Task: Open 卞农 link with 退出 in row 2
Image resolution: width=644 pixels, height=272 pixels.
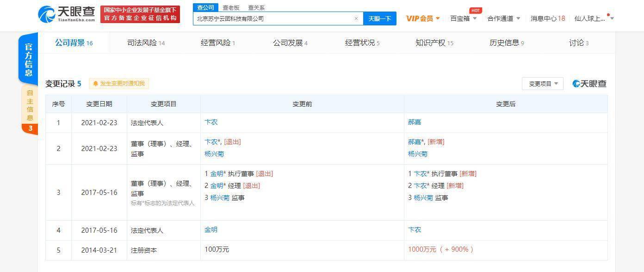Action: point(211,142)
